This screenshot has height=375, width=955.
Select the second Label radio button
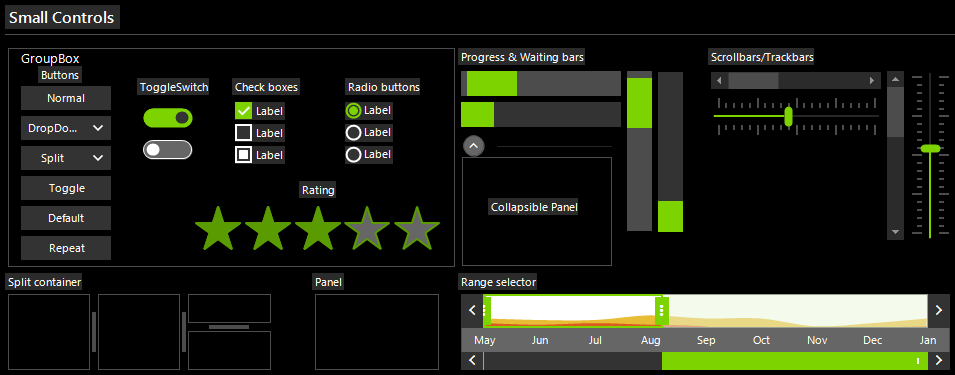pyautogui.click(x=353, y=132)
